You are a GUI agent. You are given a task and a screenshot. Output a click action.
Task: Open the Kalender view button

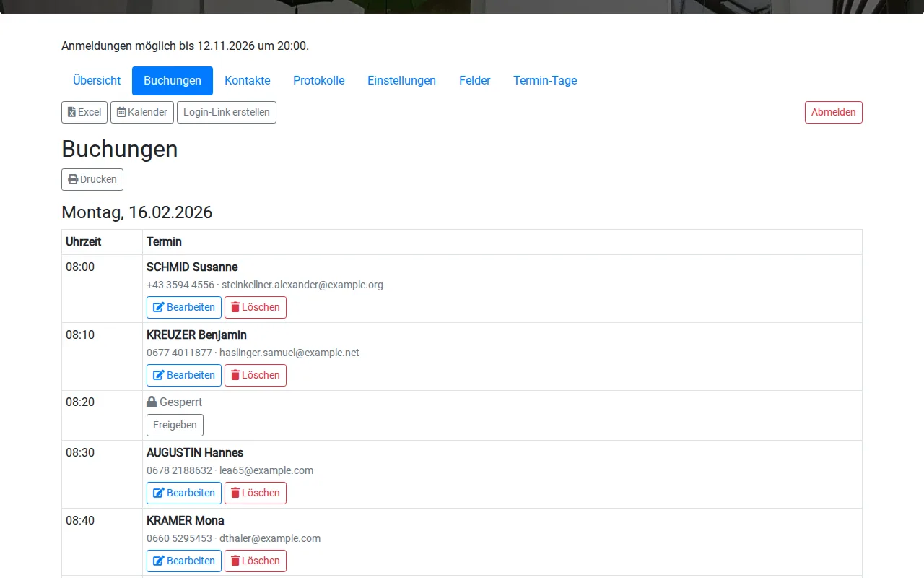pos(142,112)
